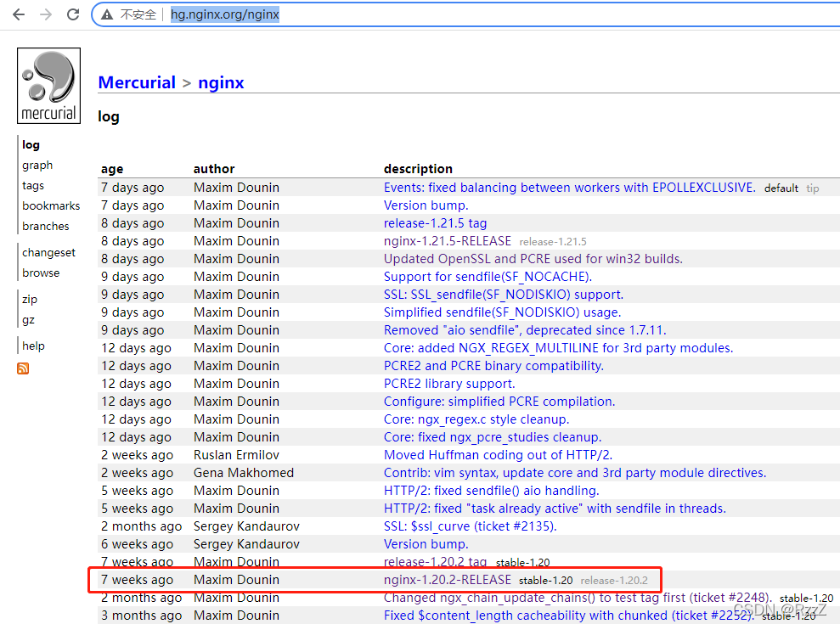Open 'Support for sendfile(SF_NOCACHE).' commit
Screen dimensions: 840x624
click(488, 277)
